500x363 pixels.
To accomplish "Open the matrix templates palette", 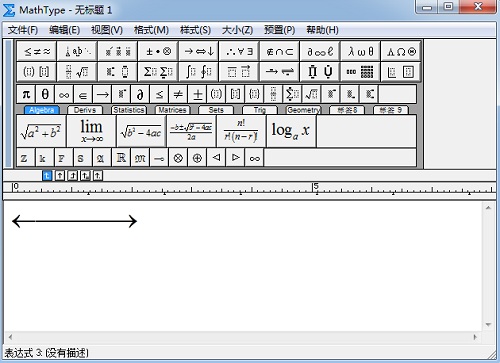I will 361,72.
